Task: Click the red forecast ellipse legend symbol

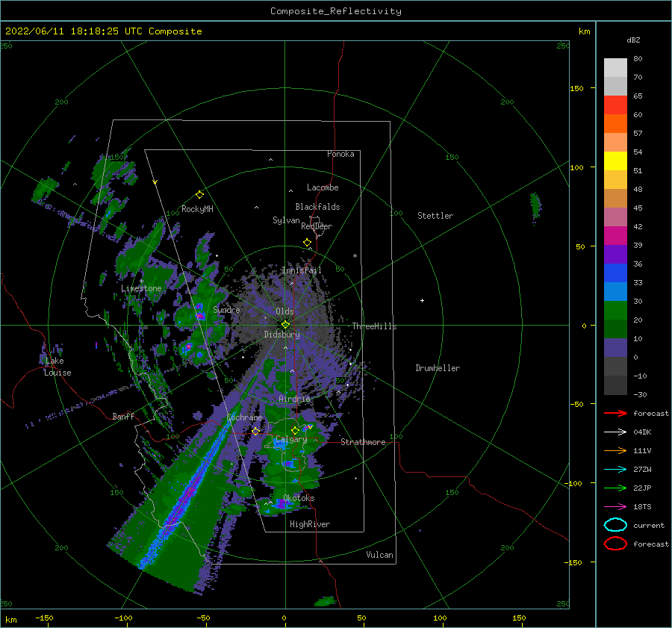Action: (615, 544)
